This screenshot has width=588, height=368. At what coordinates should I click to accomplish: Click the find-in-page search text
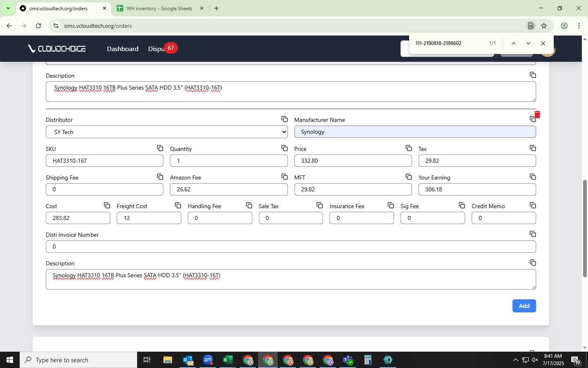pos(439,43)
